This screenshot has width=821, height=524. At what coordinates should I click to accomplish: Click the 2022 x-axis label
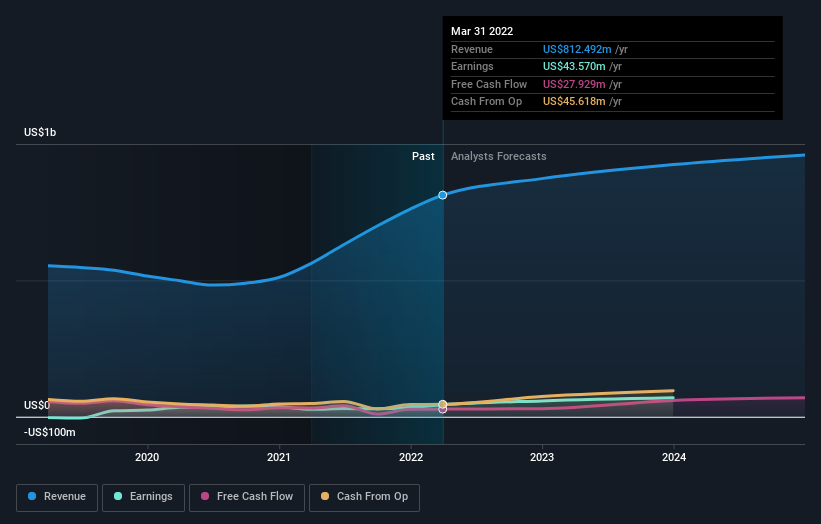click(410, 457)
